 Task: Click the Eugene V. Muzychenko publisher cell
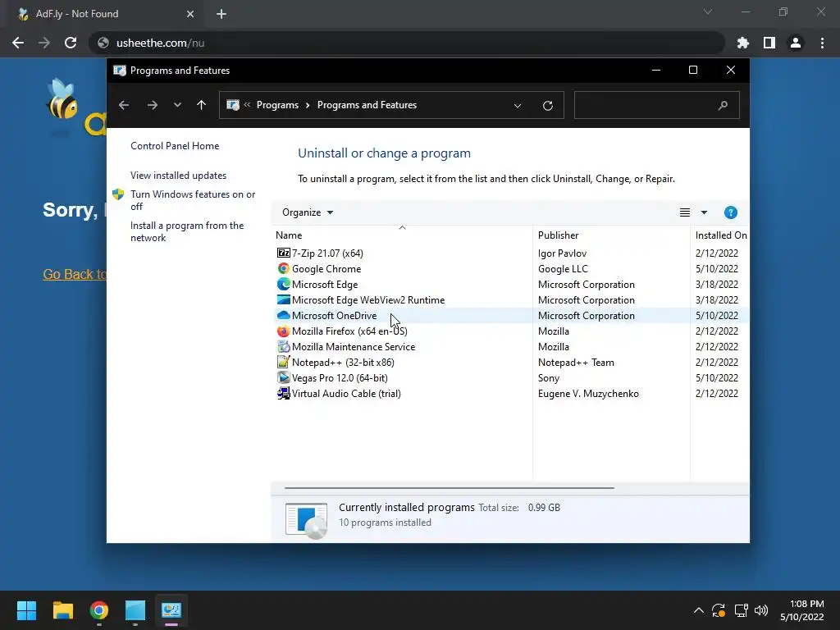588,393
